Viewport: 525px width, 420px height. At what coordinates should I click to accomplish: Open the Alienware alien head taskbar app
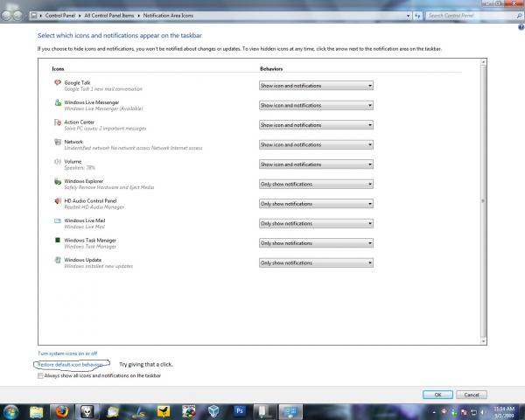(87, 411)
